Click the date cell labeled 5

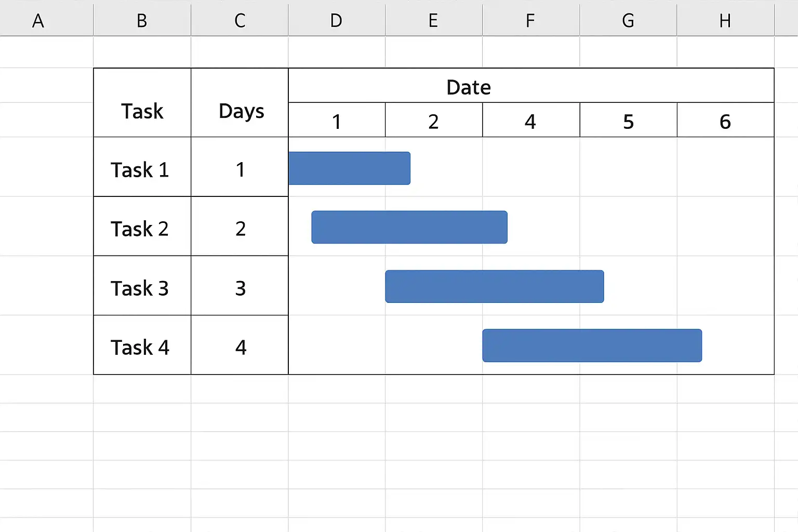click(x=628, y=121)
